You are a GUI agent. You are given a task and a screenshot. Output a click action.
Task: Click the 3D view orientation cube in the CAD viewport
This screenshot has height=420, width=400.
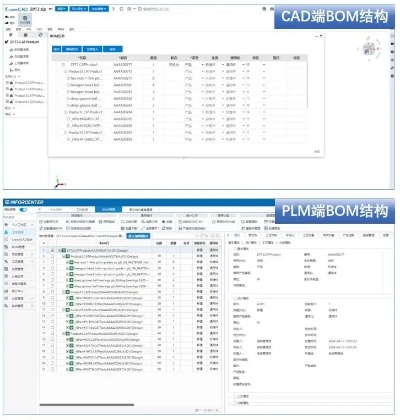click(369, 49)
